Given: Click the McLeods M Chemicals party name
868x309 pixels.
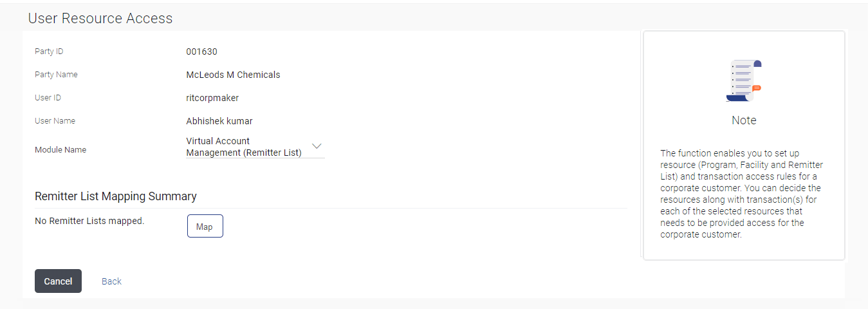Looking at the screenshot, I should point(233,75).
